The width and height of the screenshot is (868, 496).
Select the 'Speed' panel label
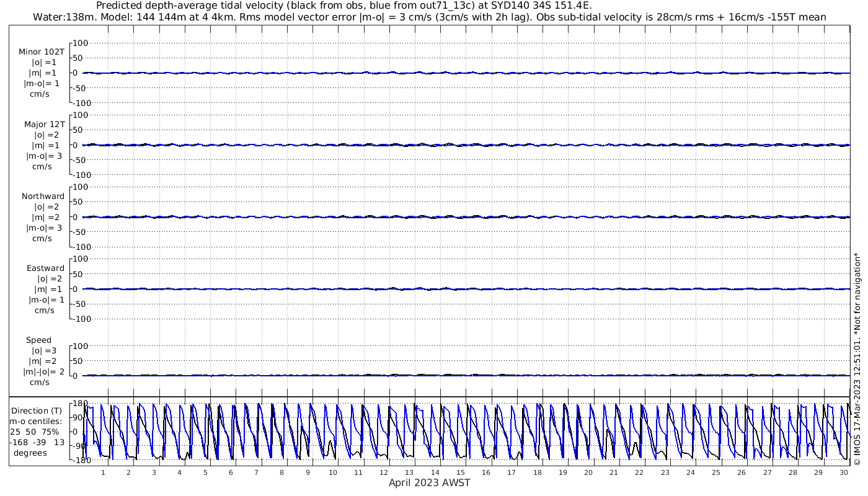click(x=39, y=340)
